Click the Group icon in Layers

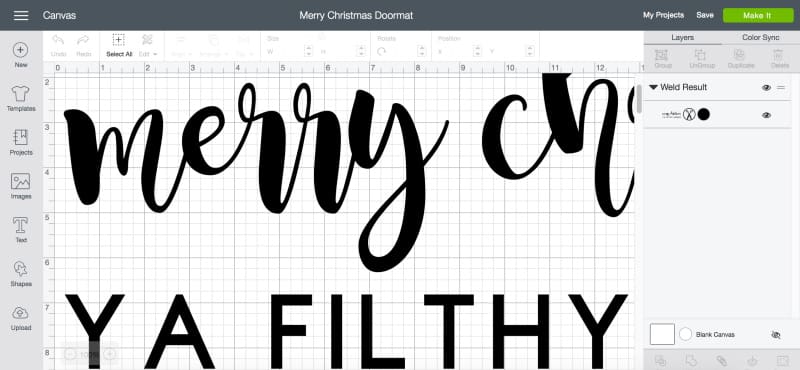coord(661,55)
